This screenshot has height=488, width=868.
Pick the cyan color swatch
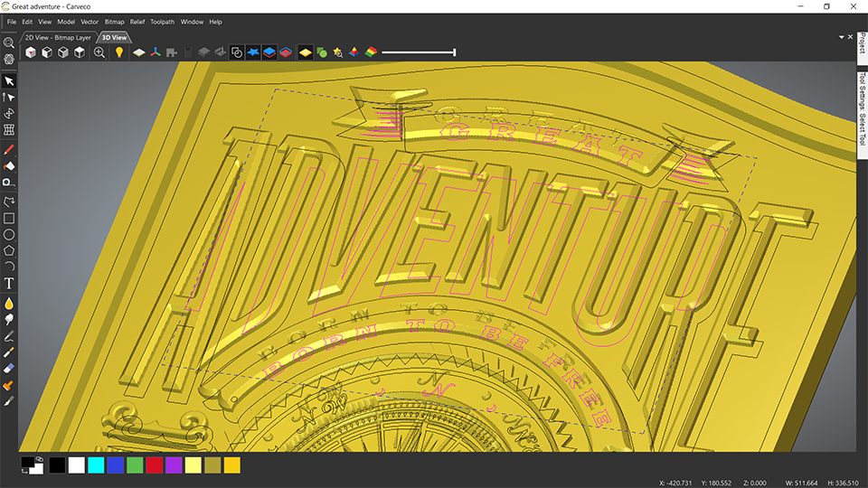(x=95, y=465)
